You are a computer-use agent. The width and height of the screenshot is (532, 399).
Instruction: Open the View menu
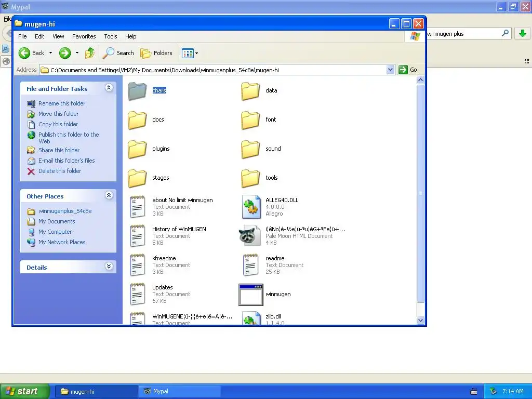click(58, 36)
